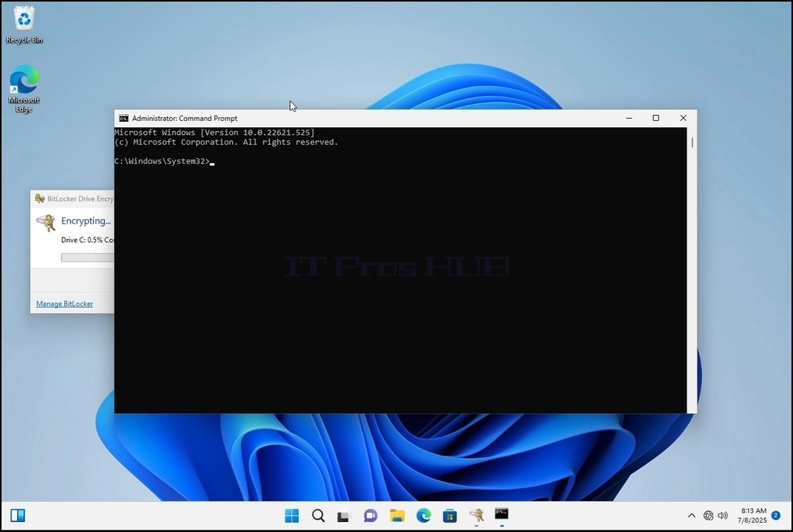This screenshot has height=532, width=793.
Task: Open the Windows Start menu
Action: pyautogui.click(x=292, y=516)
